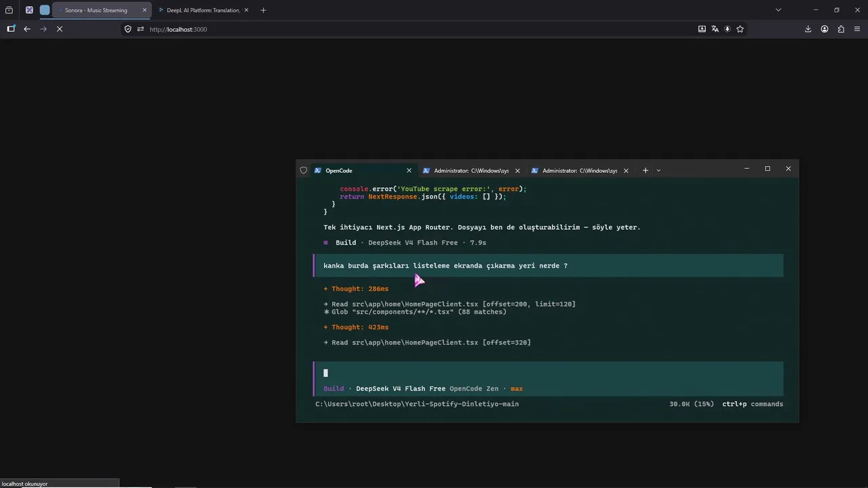The height and width of the screenshot is (488, 868).
Task: Close the OpenCode terminal tab
Action: (409, 171)
